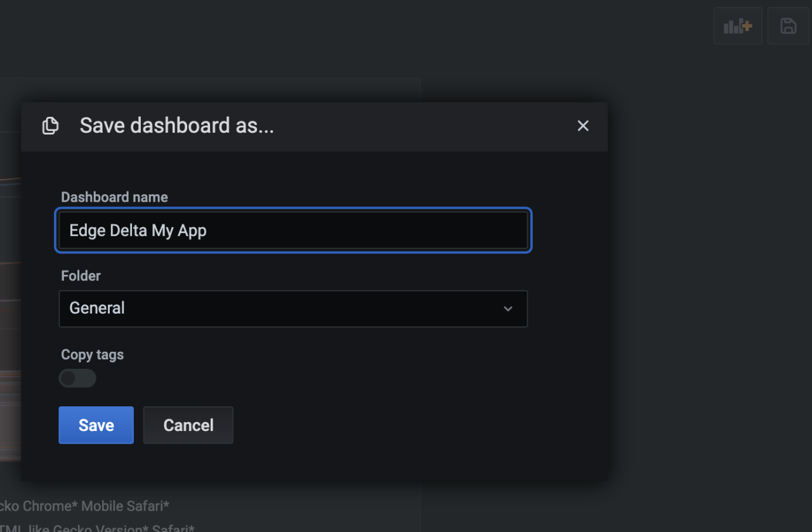812x532 pixels.
Task: Close the Save dashboard as dialog
Action: pyautogui.click(x=583, y=126)
